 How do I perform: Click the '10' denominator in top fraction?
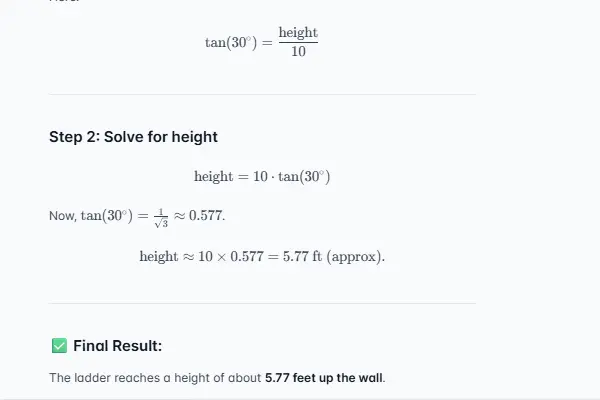click(x=298, y=52)
